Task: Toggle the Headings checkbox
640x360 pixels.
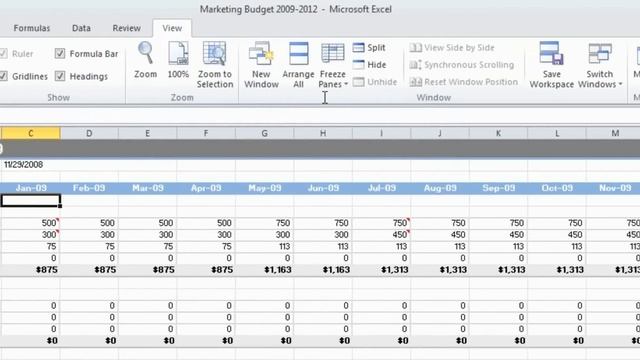Action: coord(60,76)
